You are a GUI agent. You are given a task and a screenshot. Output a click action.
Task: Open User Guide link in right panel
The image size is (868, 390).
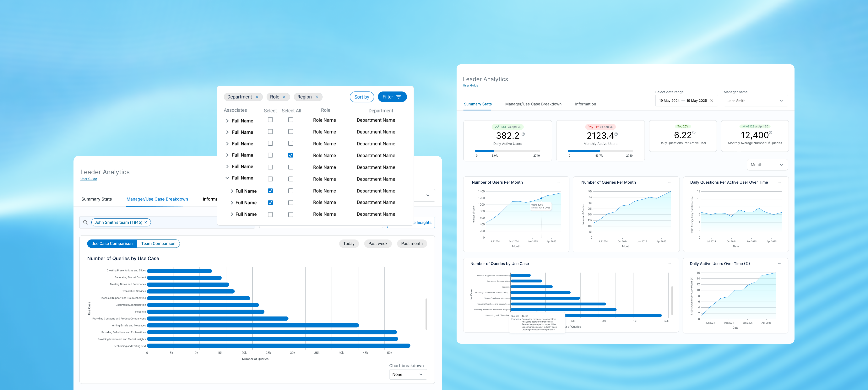(470, 86)
